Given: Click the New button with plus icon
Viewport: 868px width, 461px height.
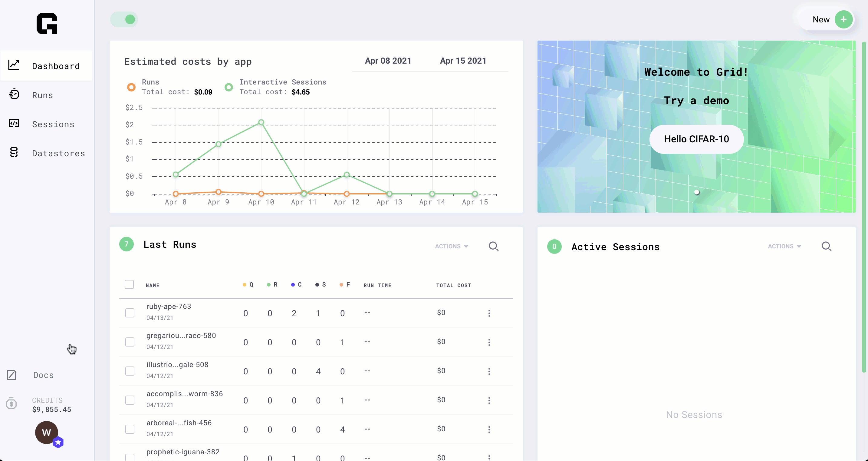Looking at the screenshot, I should [x=830, y=19].
